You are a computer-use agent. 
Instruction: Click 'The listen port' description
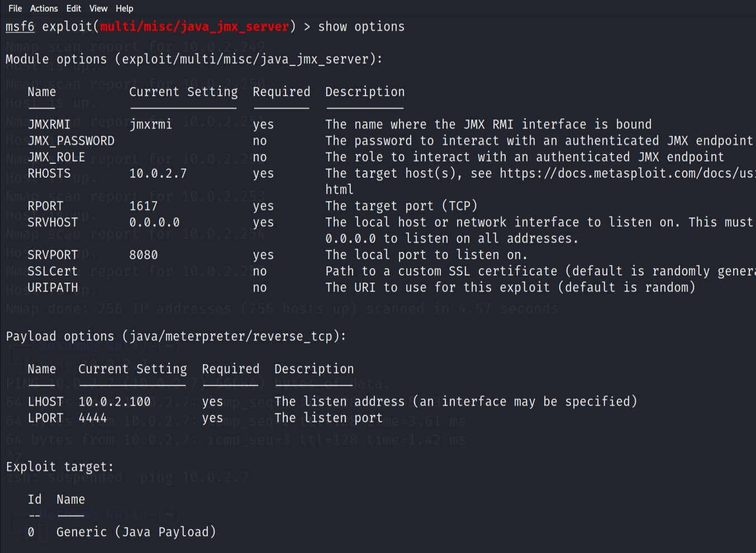(329, 418)
